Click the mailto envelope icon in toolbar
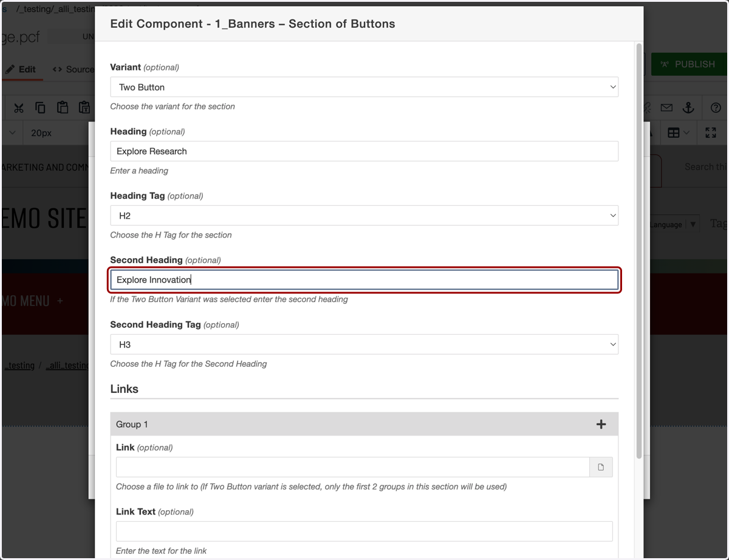This screenshot has width=729, height=560. point(666,108)
